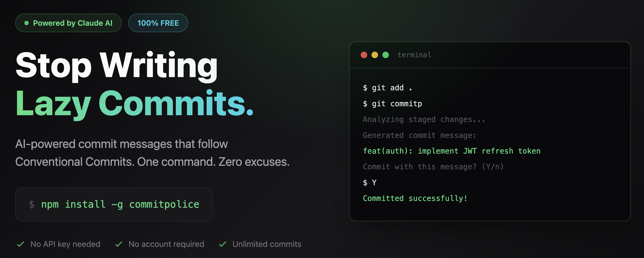644x258 pixels.
Task: Toggle the 100% FREE badge
Action: (x=158, y=23)
